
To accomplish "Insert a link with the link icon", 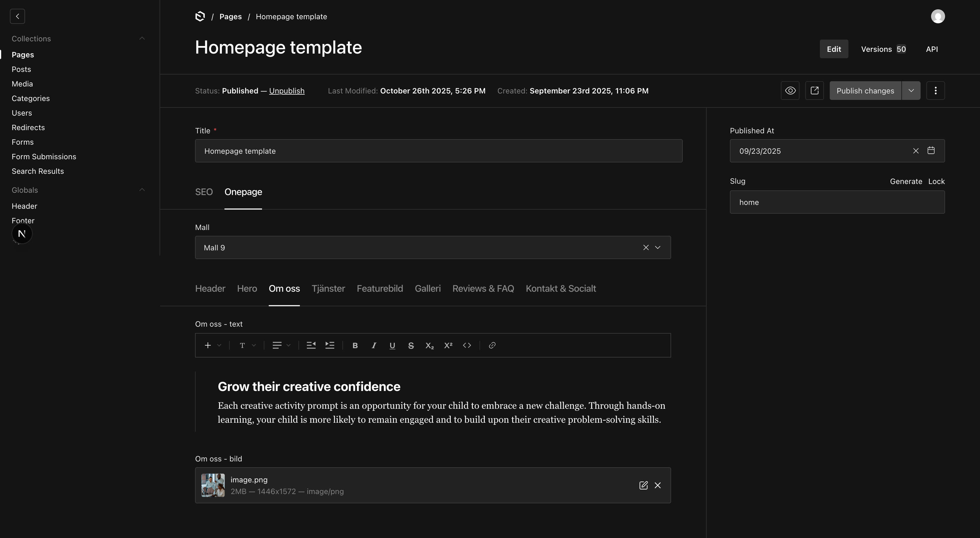I will [x=492, y=346].
